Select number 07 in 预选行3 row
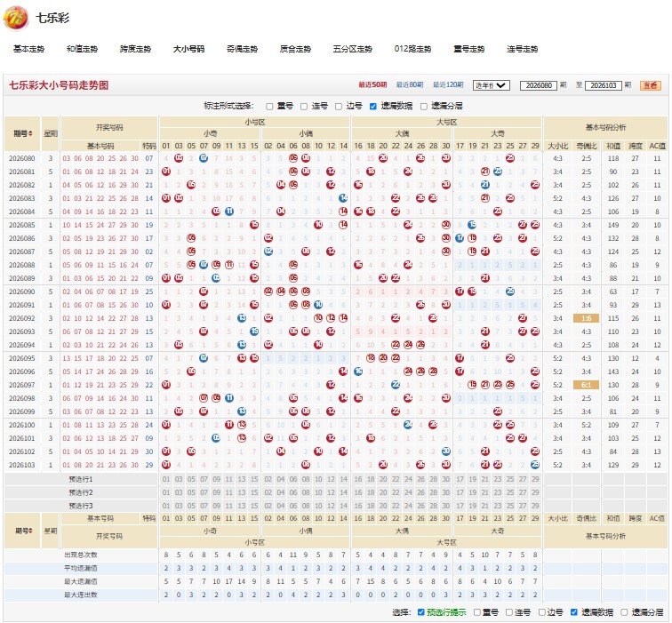This screenshot has height=623, width=672. (204, 506)
